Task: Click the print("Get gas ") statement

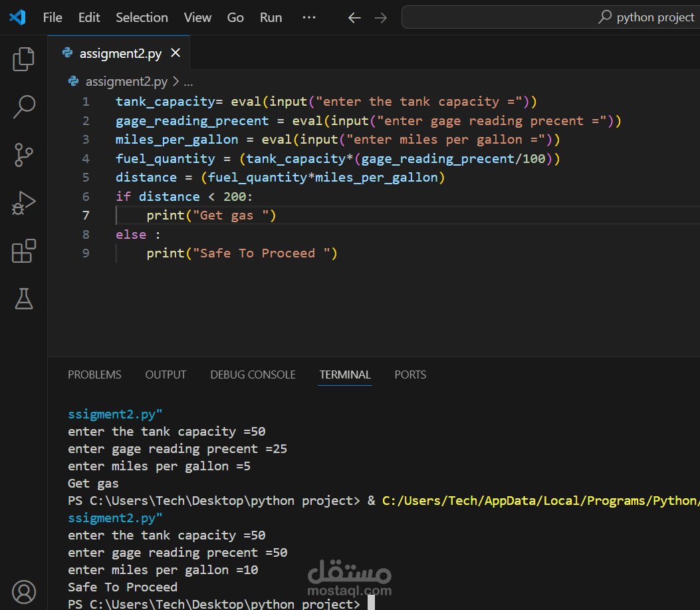Action: click(211, 216)
